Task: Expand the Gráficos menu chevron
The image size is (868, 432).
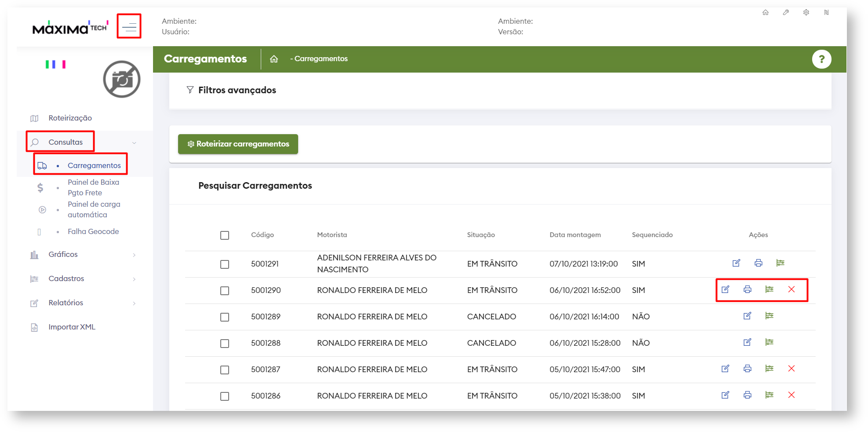Action: click(x=134, y=255)
